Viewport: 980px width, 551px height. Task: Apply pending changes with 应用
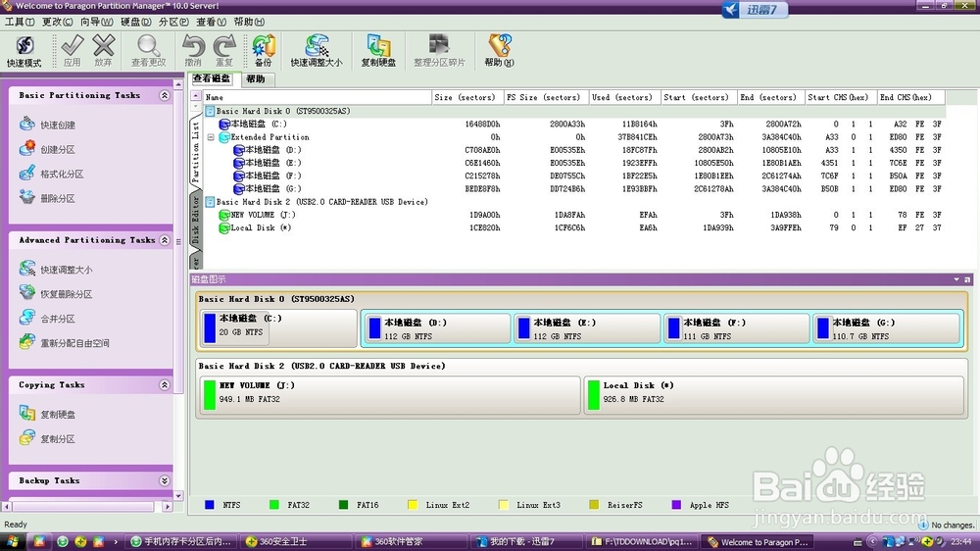coord(72,51)
